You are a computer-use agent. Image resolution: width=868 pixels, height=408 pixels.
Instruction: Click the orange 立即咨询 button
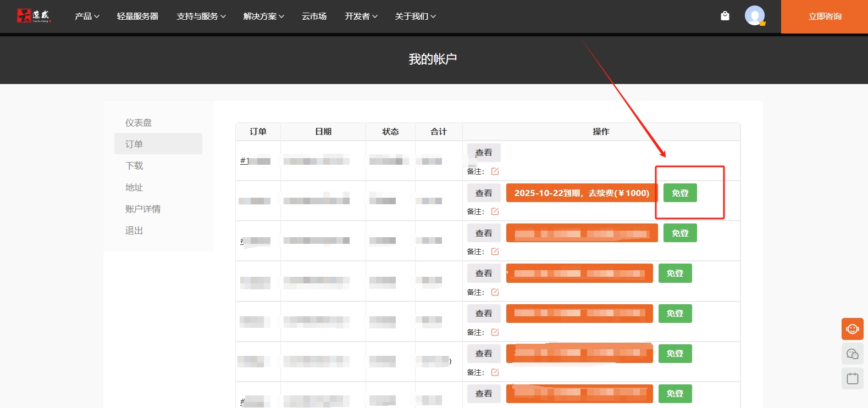pos(825,16)
